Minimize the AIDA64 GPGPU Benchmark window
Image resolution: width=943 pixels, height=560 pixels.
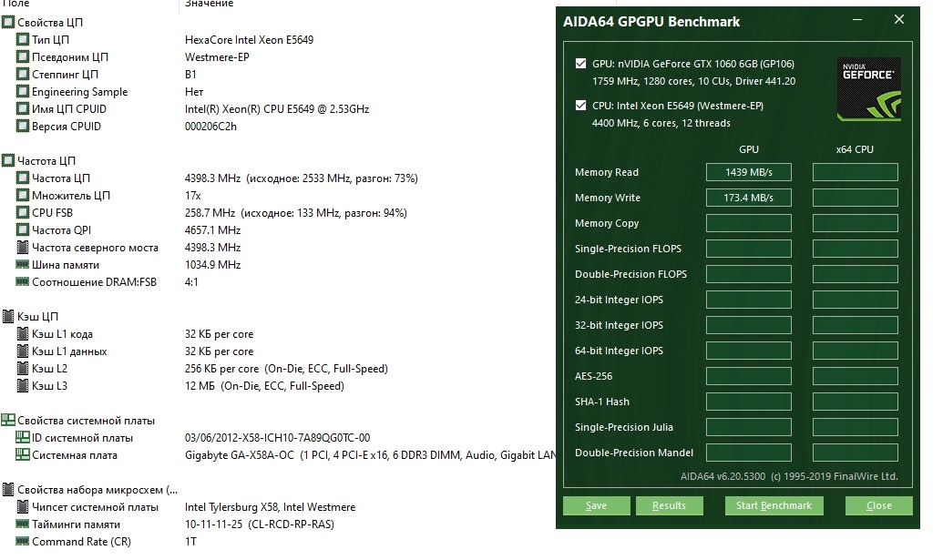pyautogui.click(x=857, y=20)
